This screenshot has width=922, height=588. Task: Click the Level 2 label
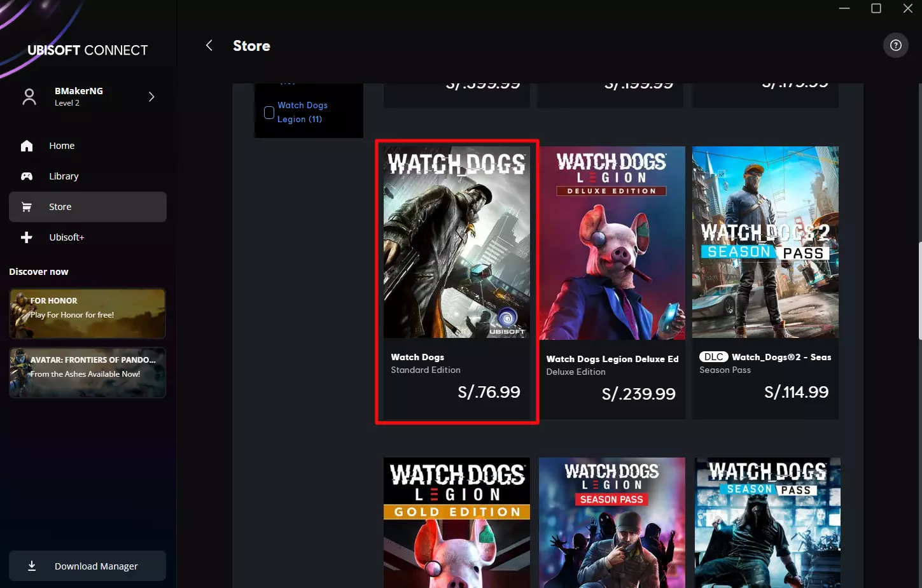[x=67, y=103]
